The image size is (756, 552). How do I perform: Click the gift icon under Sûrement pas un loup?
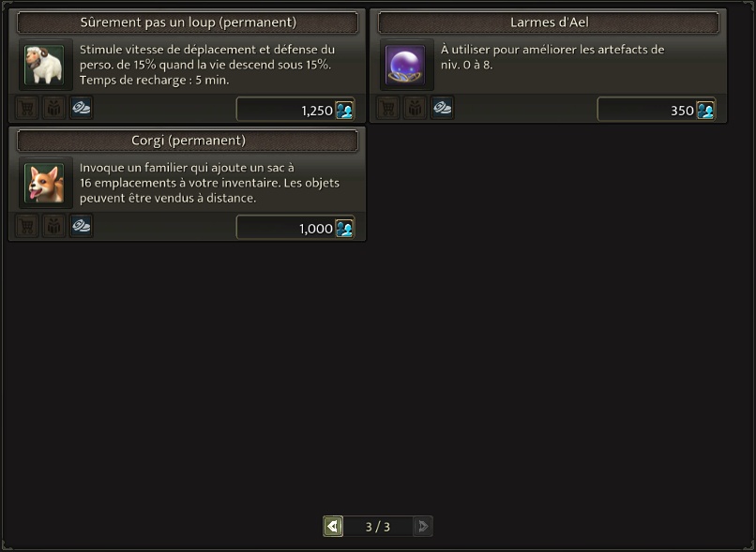point(54,108)
